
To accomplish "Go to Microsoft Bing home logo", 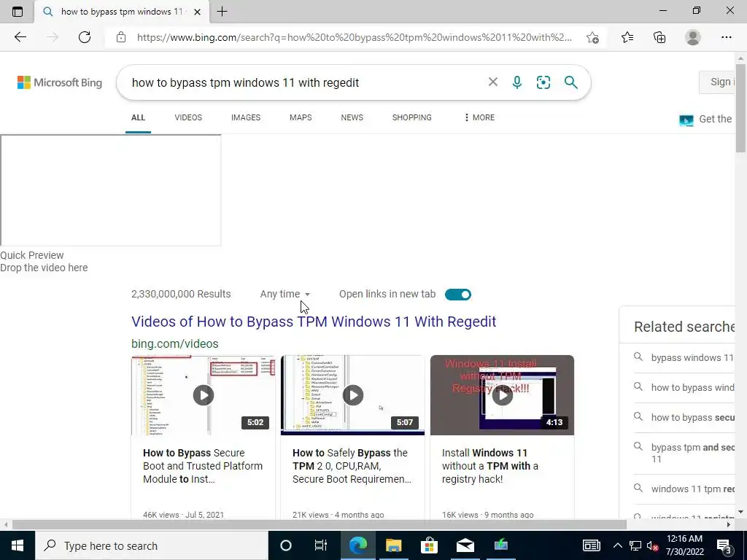I will (x=60, y=82).
